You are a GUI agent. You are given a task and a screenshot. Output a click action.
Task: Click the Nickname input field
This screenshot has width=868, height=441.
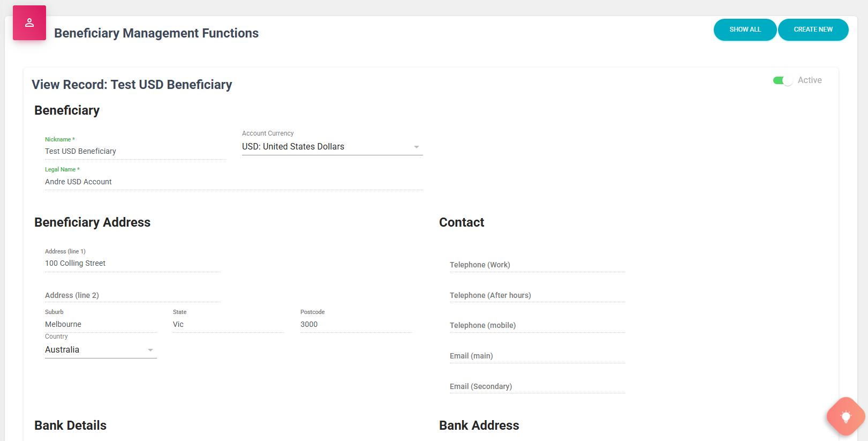135,152
